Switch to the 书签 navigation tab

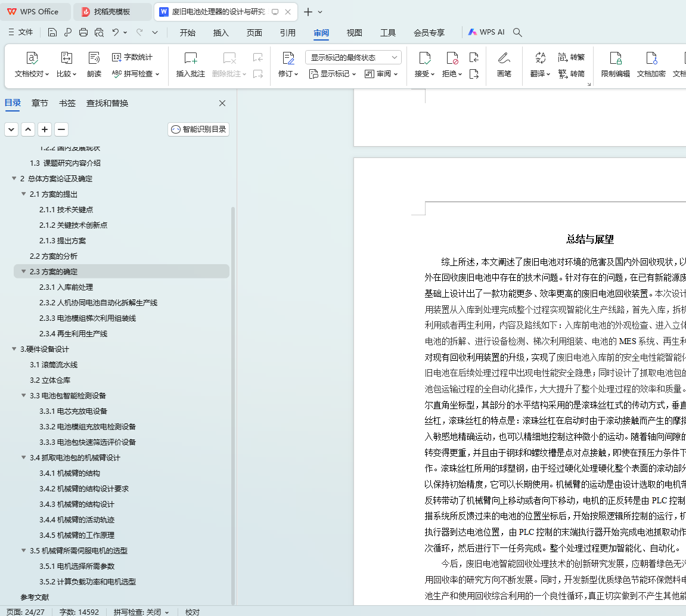pyautogui.click(x=67, y=103)
